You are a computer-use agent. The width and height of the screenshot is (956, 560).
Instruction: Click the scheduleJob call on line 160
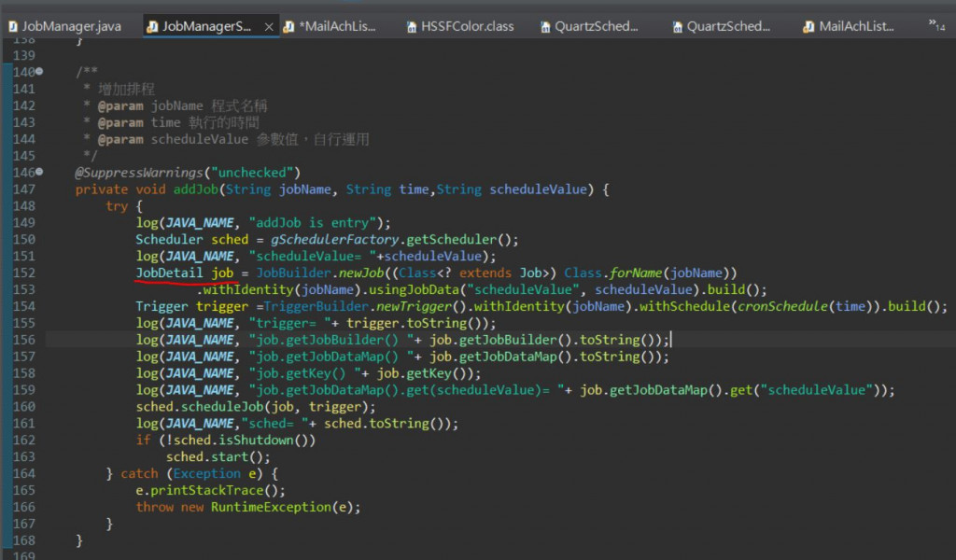222,406
